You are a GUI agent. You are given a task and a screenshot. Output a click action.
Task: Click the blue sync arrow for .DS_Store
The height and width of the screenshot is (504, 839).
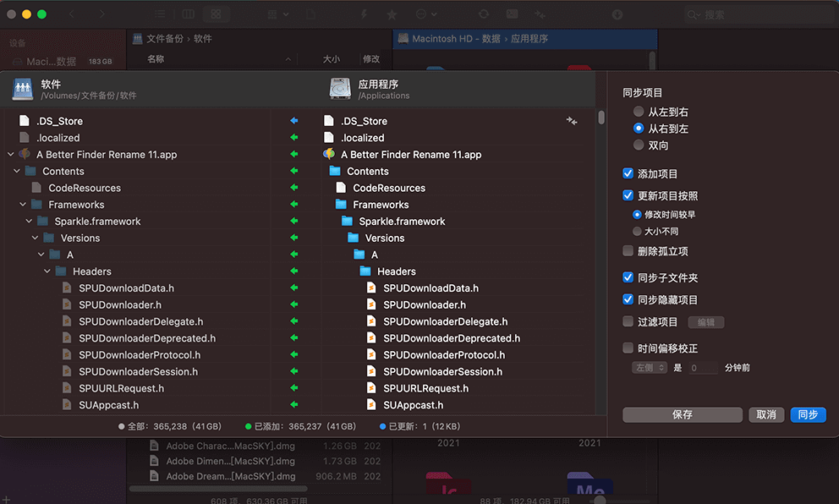coord(294,121)
